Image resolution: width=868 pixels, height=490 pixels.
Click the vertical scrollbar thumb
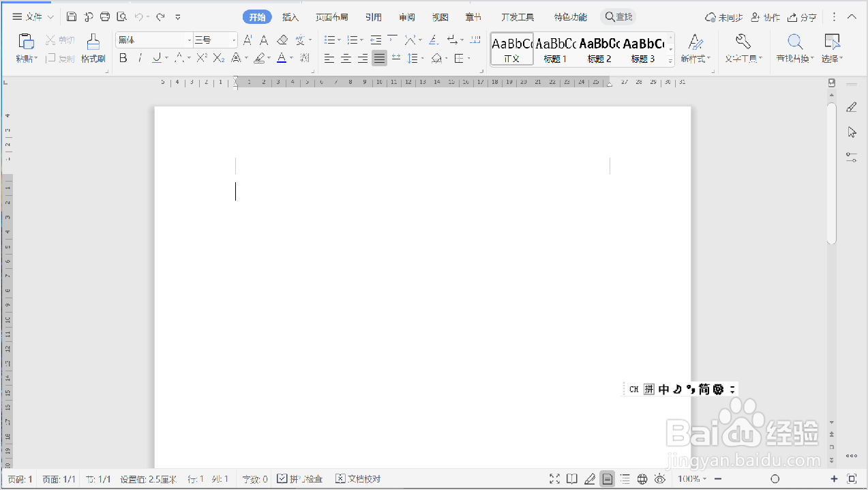click(831, 173)
